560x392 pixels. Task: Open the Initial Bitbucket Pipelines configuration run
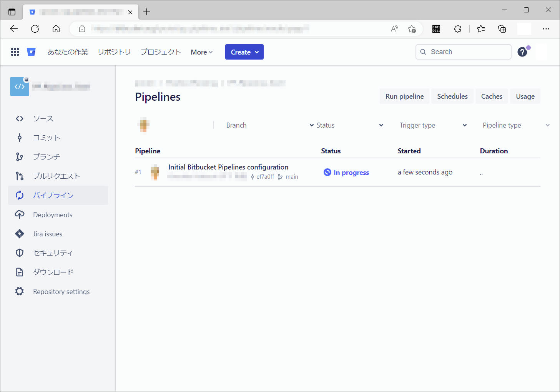228,167
